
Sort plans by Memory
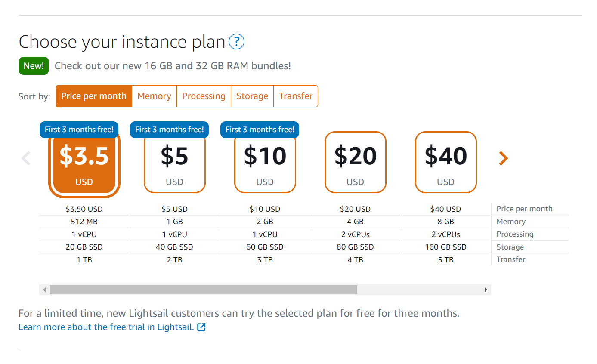pos(154,96)
